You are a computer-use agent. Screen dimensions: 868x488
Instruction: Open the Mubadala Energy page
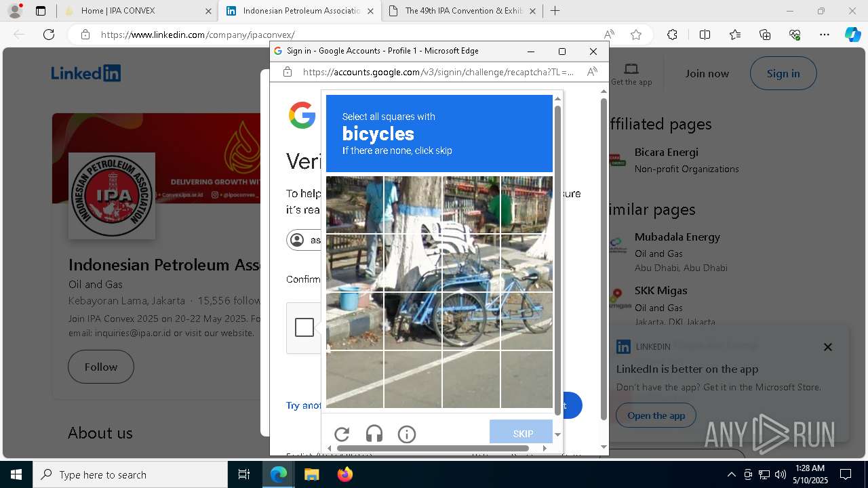click(x=677, y=237)
